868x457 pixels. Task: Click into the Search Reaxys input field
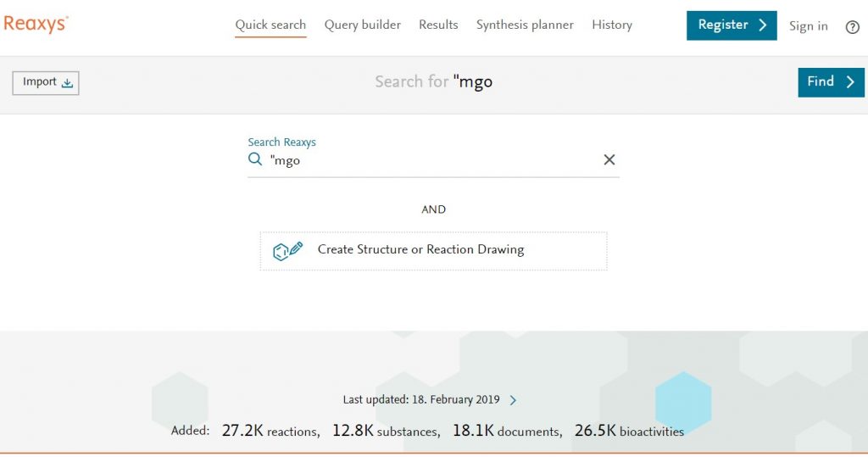(x=435, y=160)
